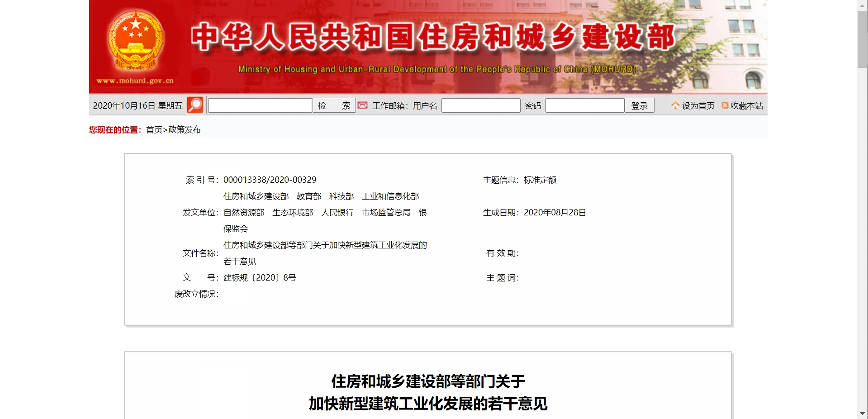The height and width of the screenshot is (419, 868).
Task: Click the English ministry name subtitle
Action: 437,69
